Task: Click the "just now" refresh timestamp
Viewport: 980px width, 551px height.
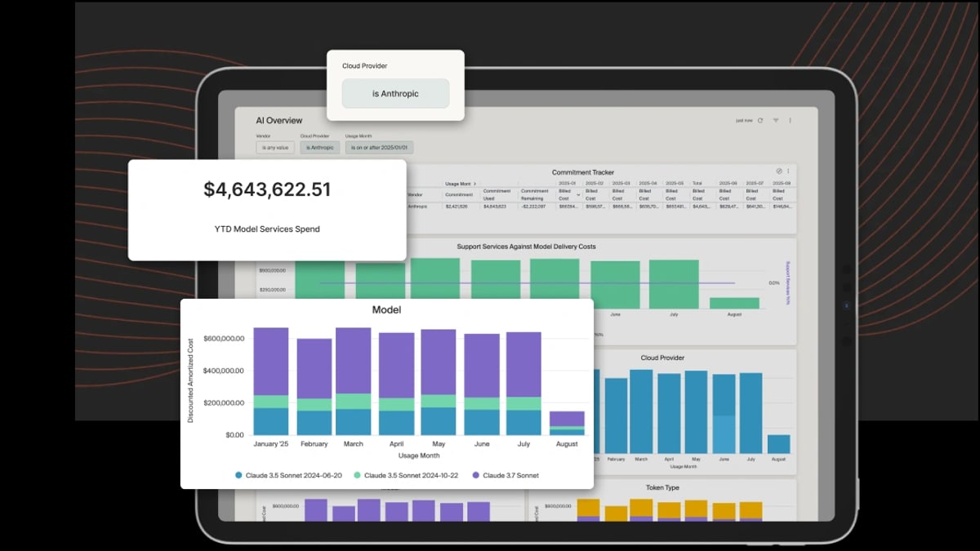Action: tap(744, 120)
